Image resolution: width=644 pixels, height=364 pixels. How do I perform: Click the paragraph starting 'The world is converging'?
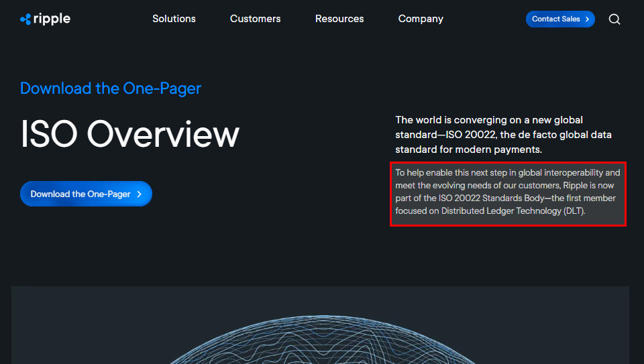tap(504, 135)
